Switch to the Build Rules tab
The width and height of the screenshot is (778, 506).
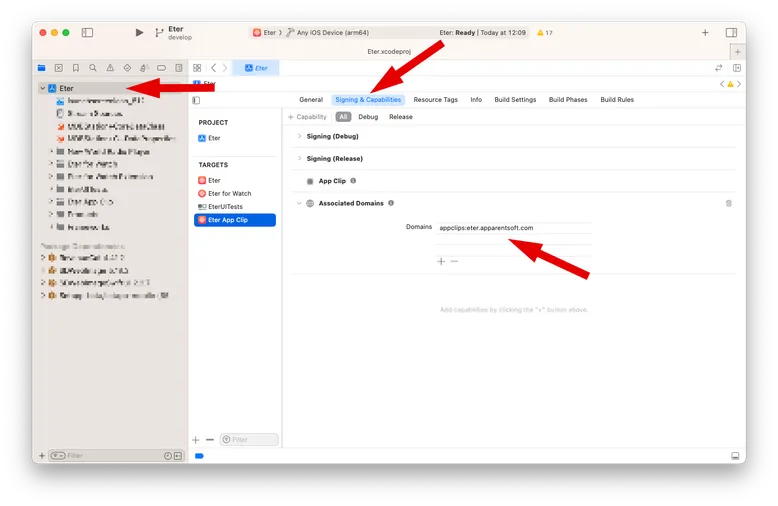pos(617,100)
